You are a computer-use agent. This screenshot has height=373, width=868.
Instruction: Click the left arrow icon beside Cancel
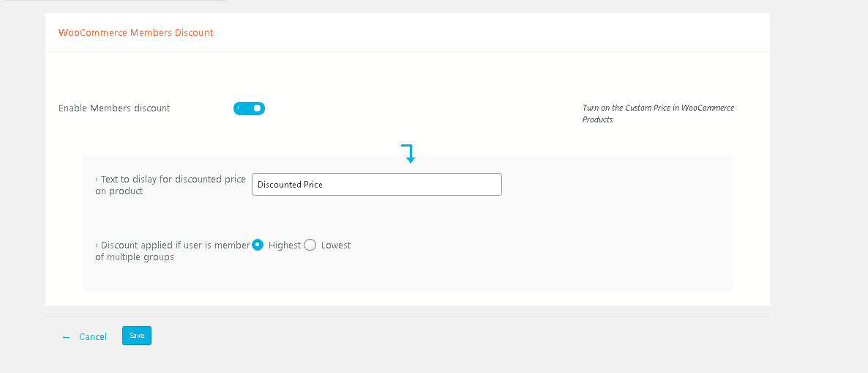pos(66,337)
